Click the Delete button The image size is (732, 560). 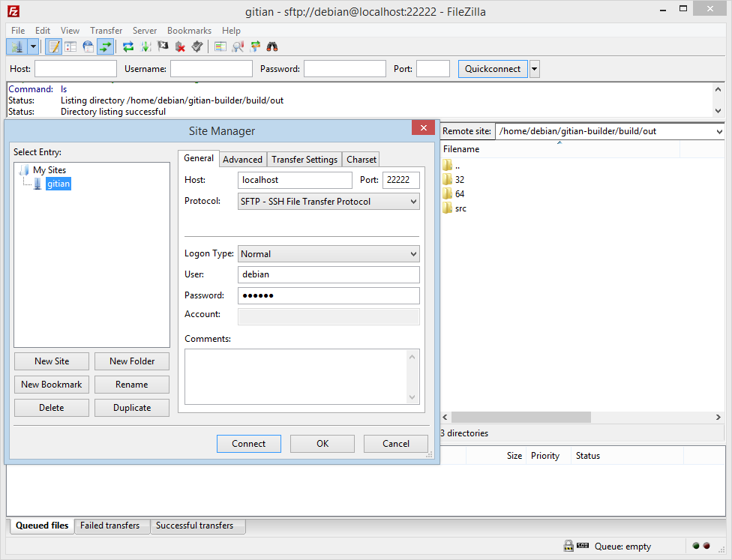point(52,408)
